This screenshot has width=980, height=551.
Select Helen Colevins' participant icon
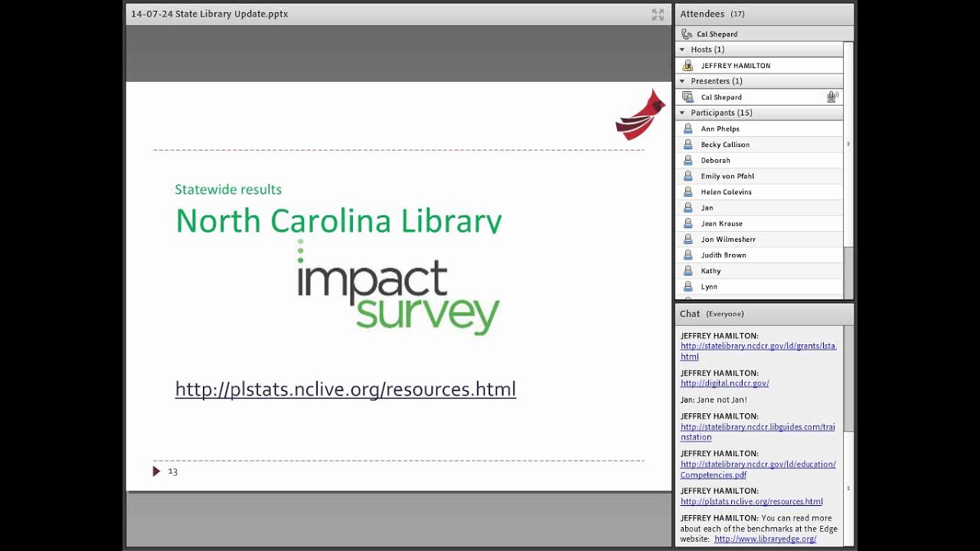click(x=688, y=192)
